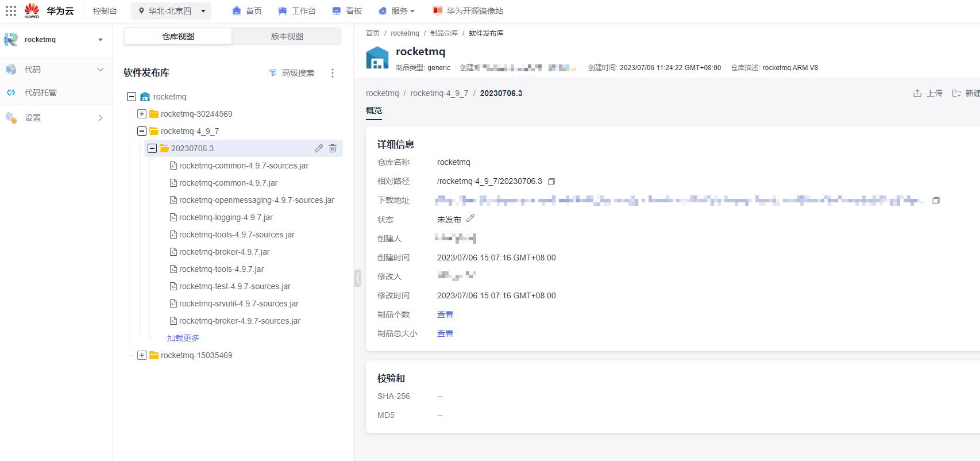Viewport: 980px width, 461px height.
Task: Delete the 20230706.3 folder with trash icon
Action: point(333,148)
